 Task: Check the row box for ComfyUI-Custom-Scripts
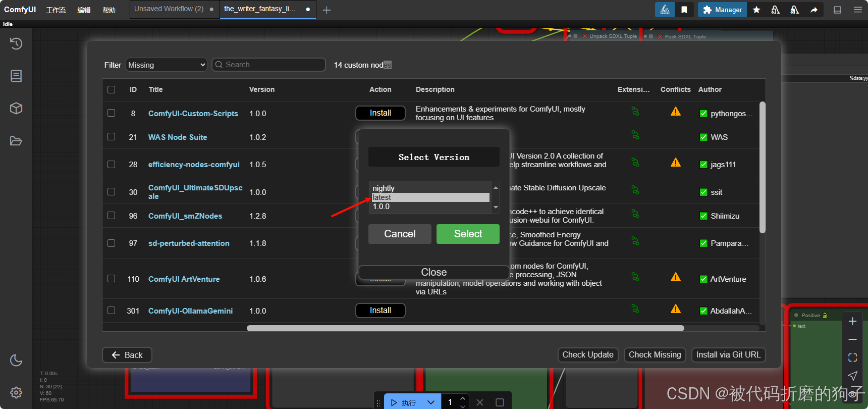click(x=112, y=113)
